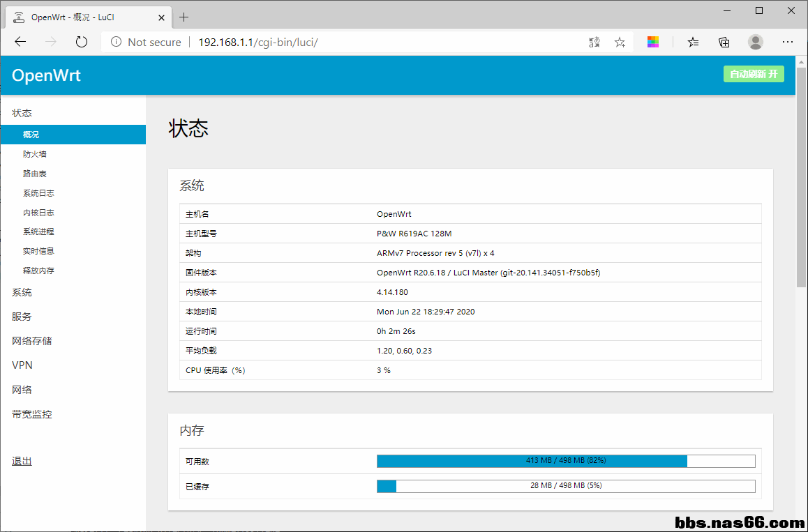Click the OpenWrt header logo link

(46, 75)
